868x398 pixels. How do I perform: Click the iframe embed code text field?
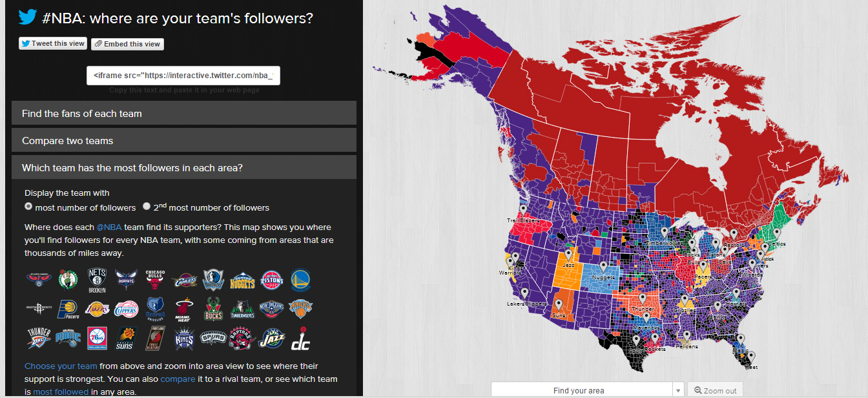183,75
